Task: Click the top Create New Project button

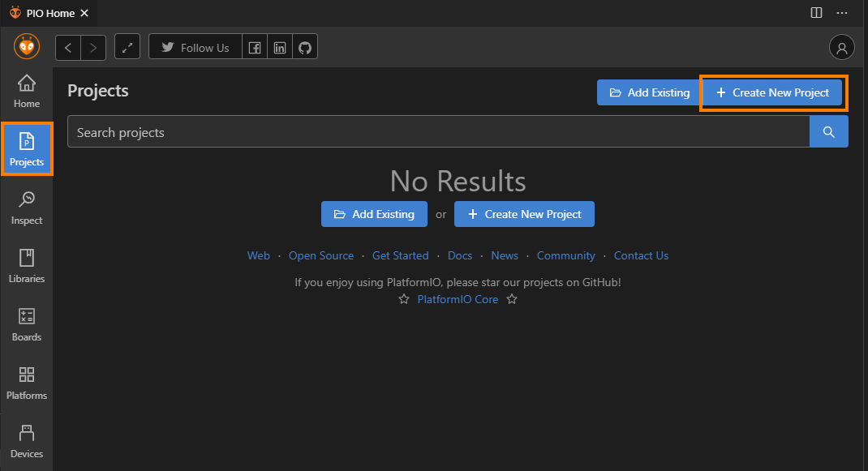Action: coord(773,92)
